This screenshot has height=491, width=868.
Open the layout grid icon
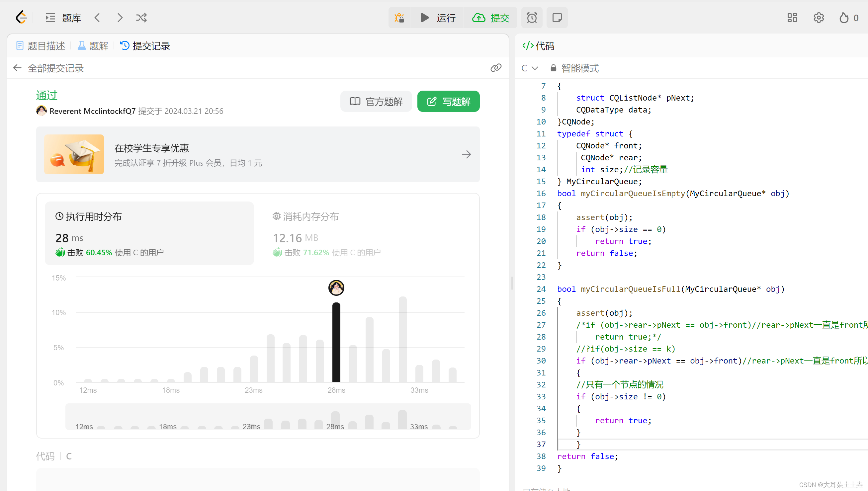click(792, 18)
